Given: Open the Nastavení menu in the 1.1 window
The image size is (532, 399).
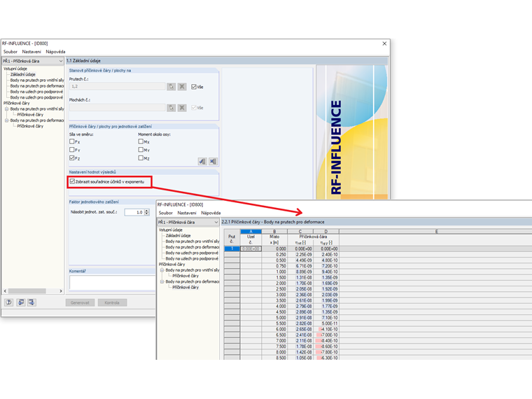Looking at the screenshot, I should coord(31,52).
